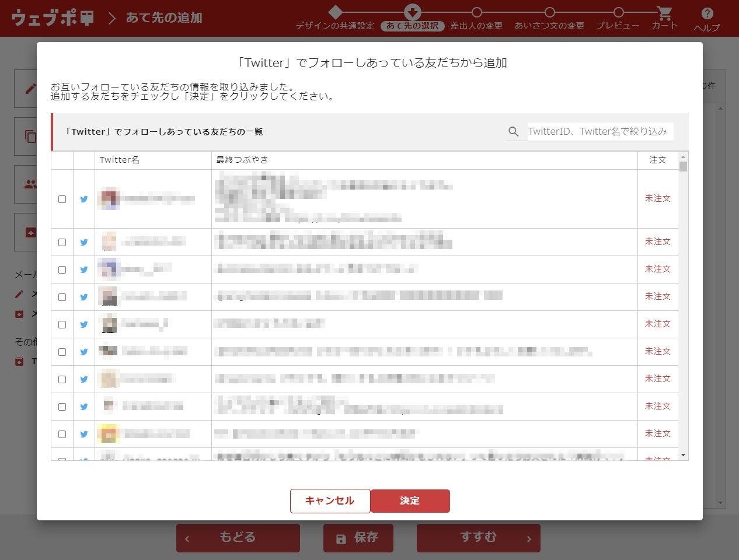
Task: Click the あて先の選択 step marker
Action: [412, 12]
